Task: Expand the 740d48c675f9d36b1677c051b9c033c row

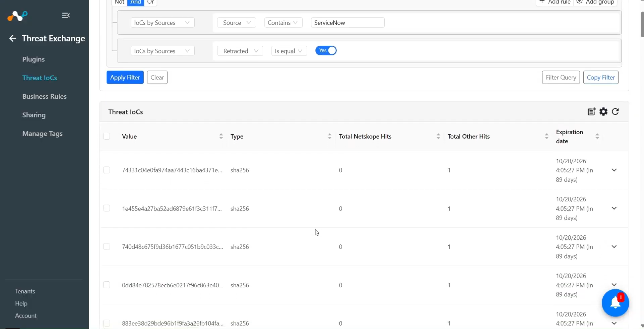Action: (614, 247)
